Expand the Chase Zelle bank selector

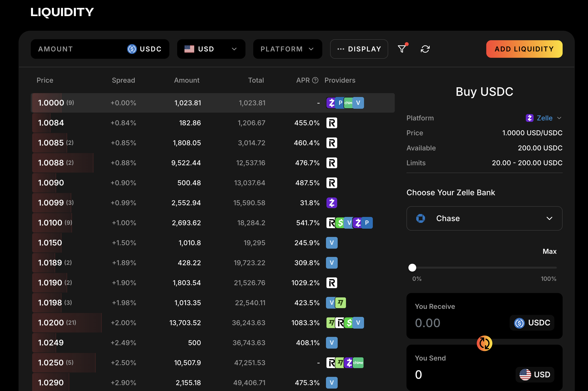[x=484, y=218]
